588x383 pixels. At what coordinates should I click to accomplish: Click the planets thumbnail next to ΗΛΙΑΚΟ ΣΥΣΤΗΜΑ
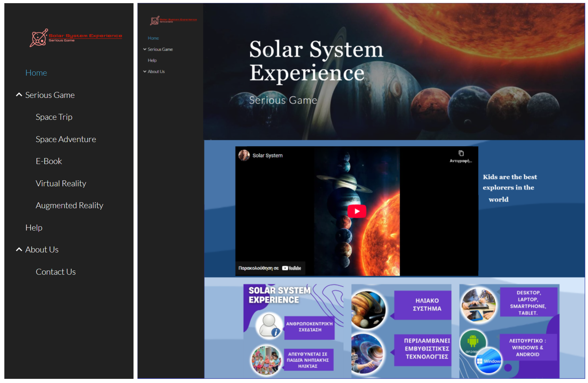(368, 310)
